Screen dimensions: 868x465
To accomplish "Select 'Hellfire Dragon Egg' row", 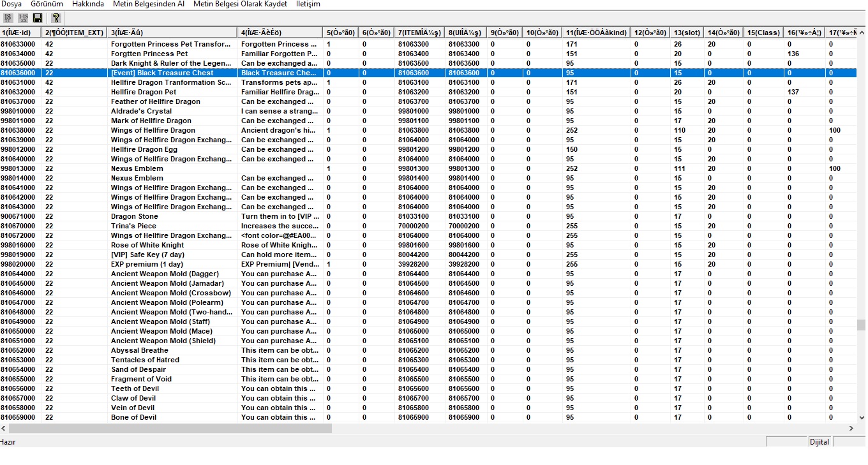I will [x=428, y=149].
